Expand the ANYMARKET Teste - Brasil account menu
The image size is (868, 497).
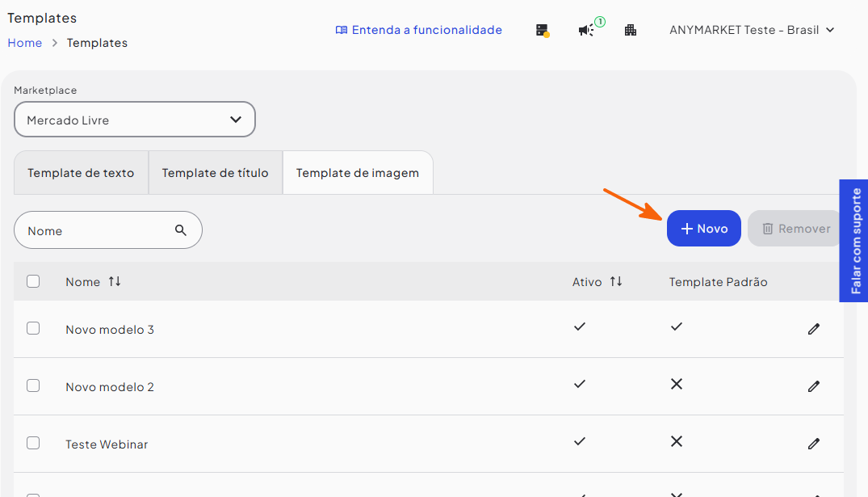(752, 30)
